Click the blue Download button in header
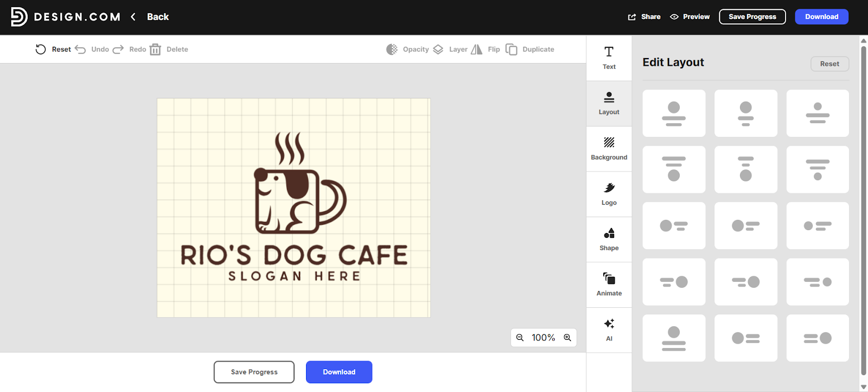Viewport: 868px width, 392px height. 821,17
